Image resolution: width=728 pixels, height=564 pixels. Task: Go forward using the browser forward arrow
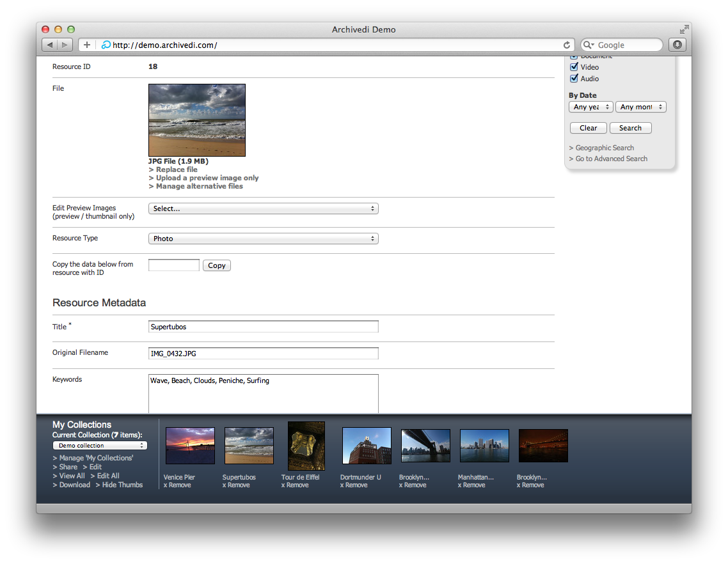(x=65, y=45)
